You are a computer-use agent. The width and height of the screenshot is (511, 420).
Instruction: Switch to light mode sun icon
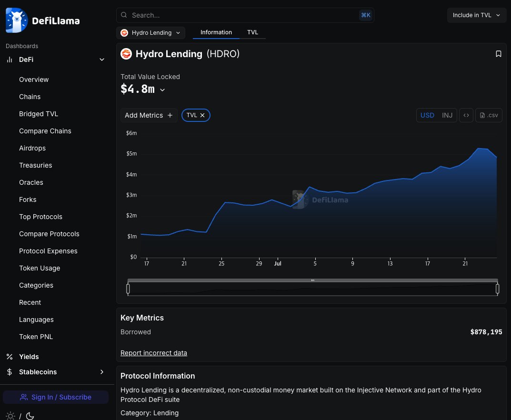click(10, 416)
